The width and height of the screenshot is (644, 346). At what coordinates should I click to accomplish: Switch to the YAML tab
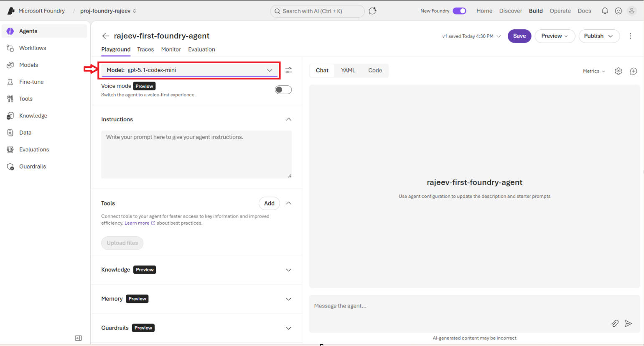pos(348,70)
